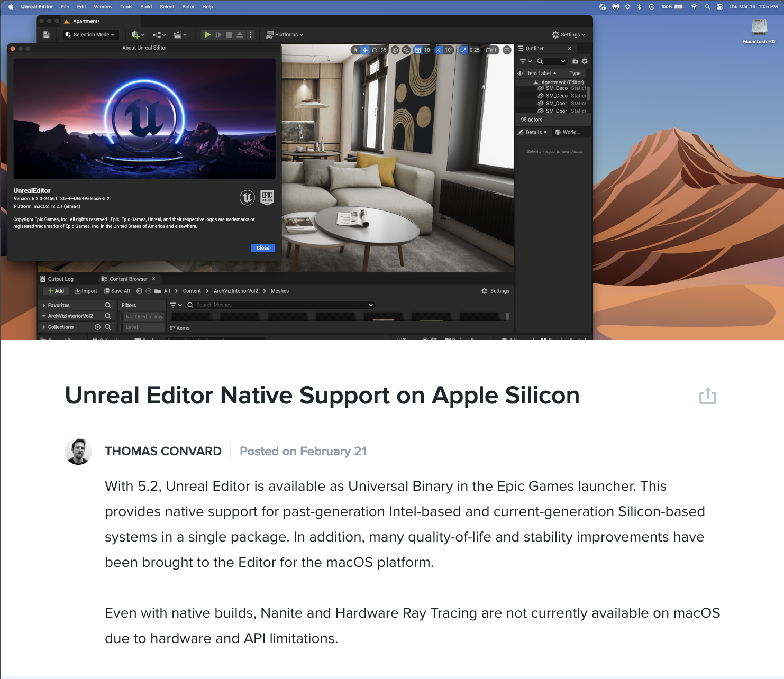Toggle the Not Used In Any filter
This screenshot has height=679, width=784.
click(143, 317)
